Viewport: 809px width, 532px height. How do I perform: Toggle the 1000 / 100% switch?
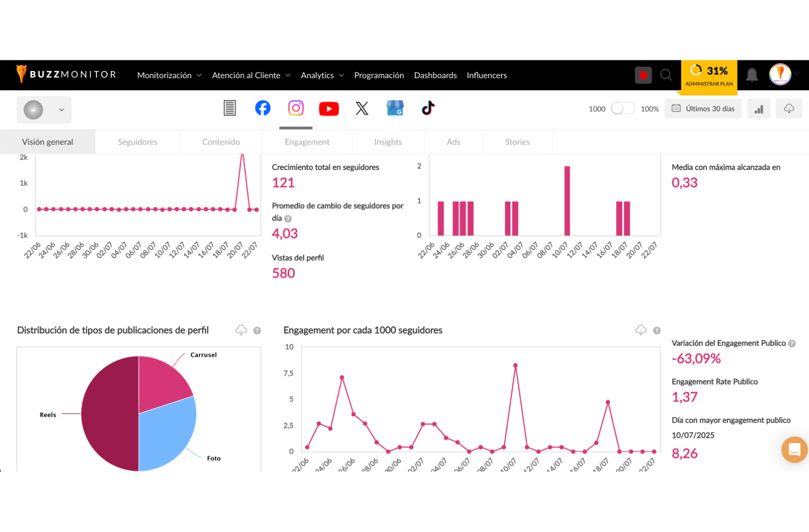(622, 109)
